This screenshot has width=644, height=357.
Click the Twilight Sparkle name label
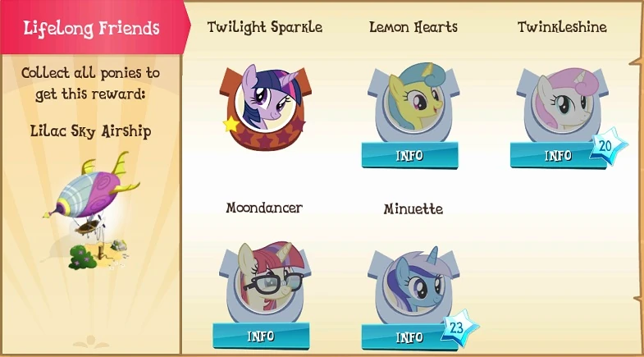click(x=265, y=28)
